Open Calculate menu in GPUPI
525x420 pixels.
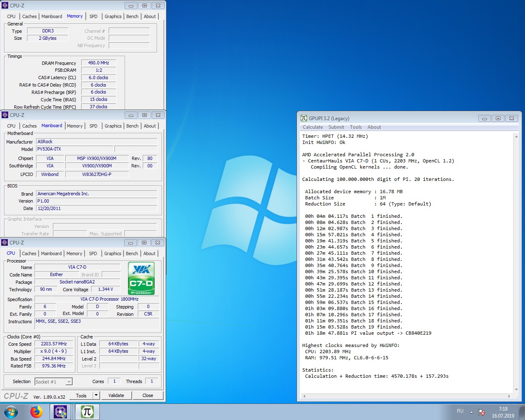coord(313,127)
